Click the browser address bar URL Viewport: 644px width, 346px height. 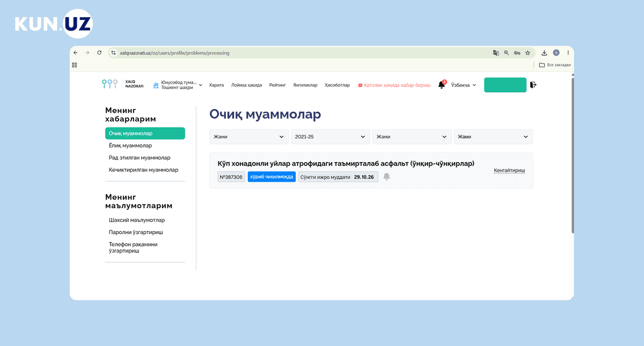point(174,53)
